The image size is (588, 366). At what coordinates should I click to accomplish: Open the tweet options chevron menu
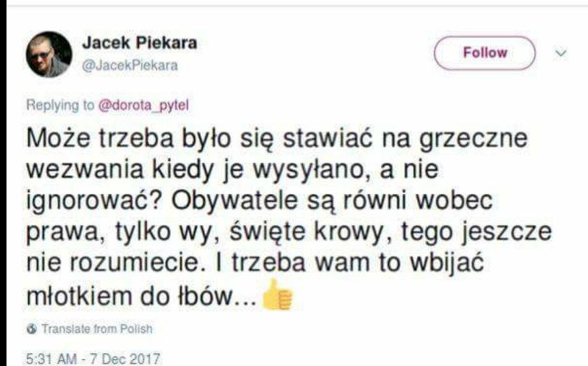tap(561, 53)
